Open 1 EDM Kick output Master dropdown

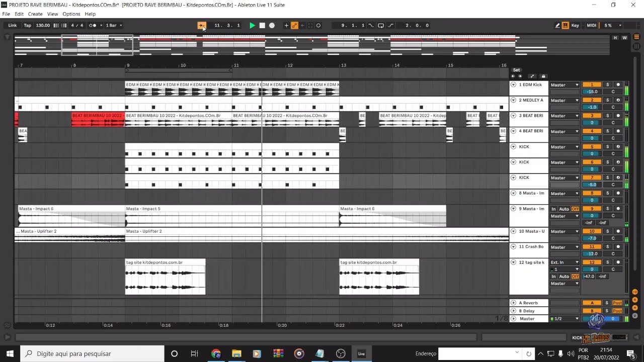[565, 85]
